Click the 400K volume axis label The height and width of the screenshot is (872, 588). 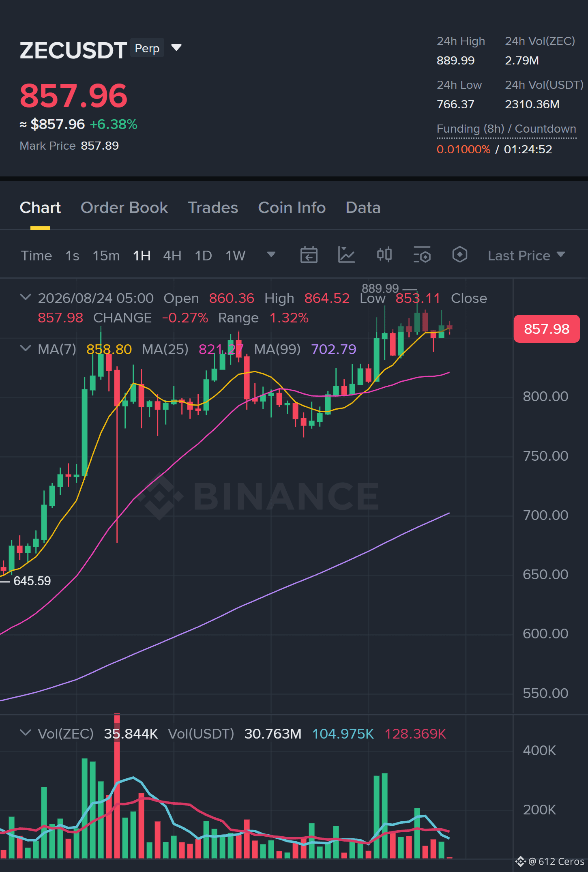(x=539, y=750)
